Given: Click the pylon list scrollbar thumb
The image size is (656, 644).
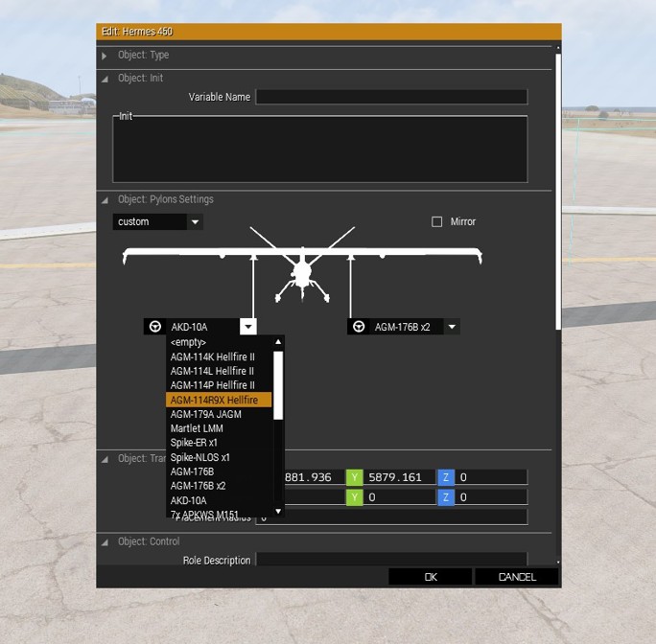Looking at the screenshot, I should pyautogui.click(x=278, y=385).
